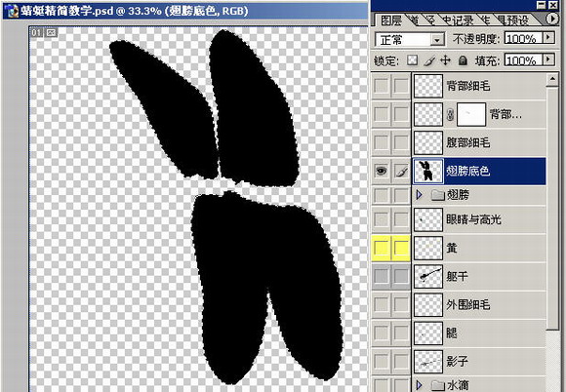Image resolution: width=566 pixels, height=392 pixels.
Task: Select the 躯干 layer
Action: coord(479,277)
